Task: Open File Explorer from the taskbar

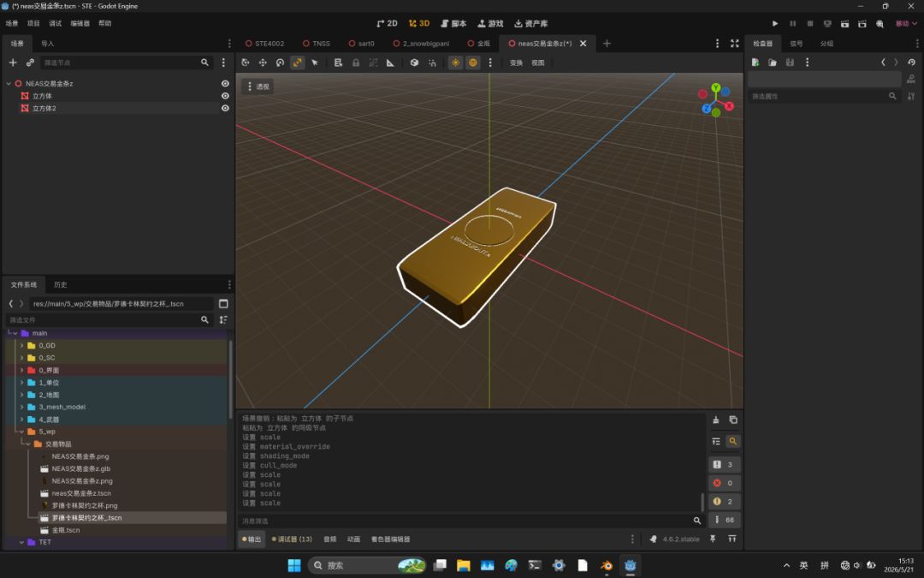Action: pyautogui.click(x=463, y=566)
